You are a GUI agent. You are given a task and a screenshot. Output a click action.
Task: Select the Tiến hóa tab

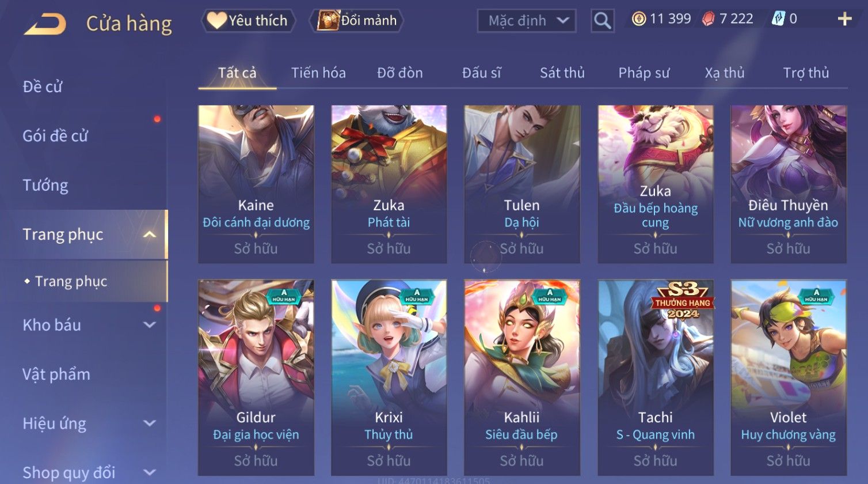[x=318, y=73]
